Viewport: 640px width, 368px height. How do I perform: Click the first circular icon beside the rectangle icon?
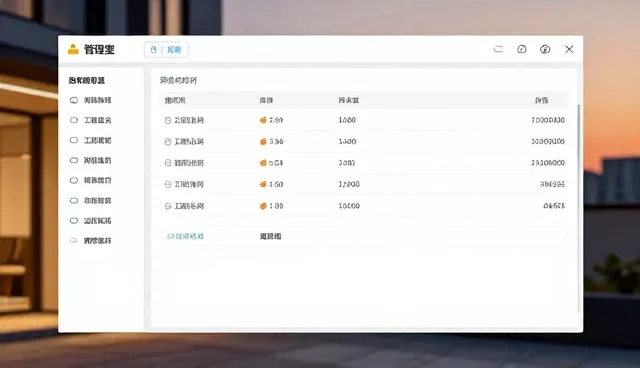click(522, 49)
